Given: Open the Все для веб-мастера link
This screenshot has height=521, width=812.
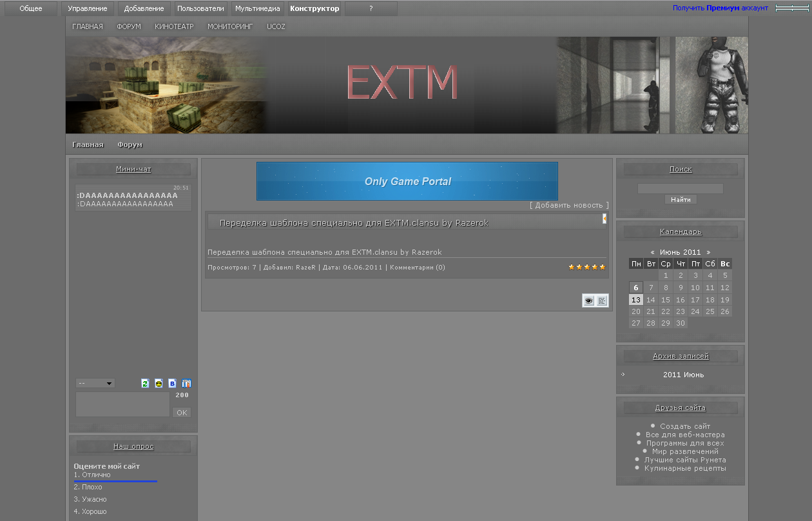Looking at the screenshot, I should [685, 435].
